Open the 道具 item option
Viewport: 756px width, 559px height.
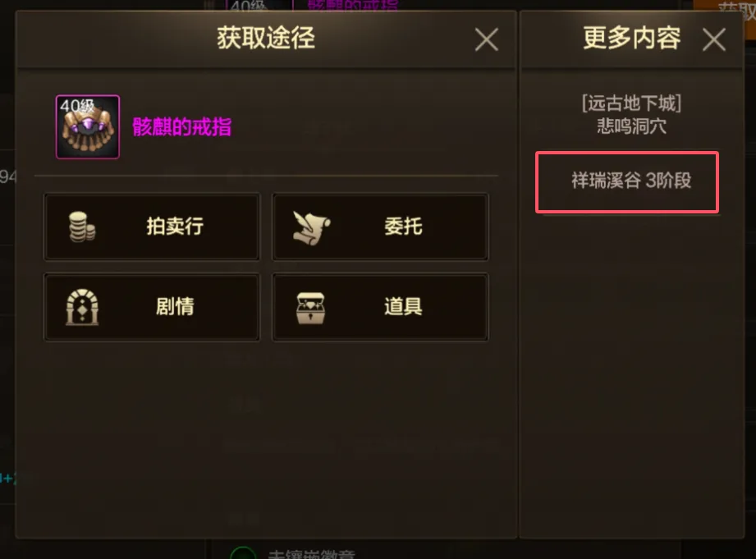tap(380, 307)
